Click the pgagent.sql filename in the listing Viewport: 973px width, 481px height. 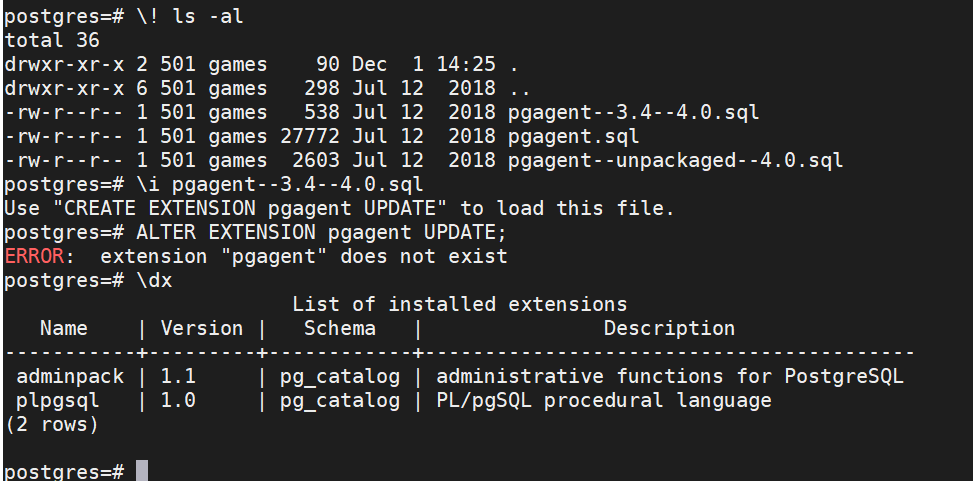(573, 136)
